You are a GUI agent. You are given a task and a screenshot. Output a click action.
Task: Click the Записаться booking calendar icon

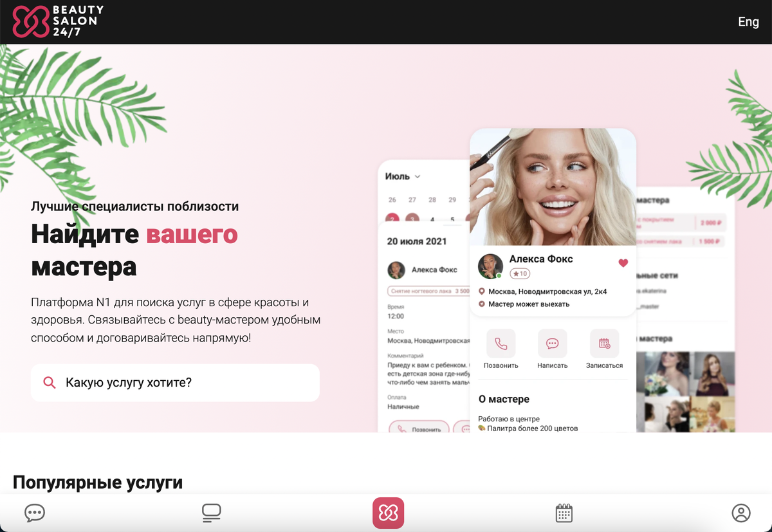[x=604, y=343]
